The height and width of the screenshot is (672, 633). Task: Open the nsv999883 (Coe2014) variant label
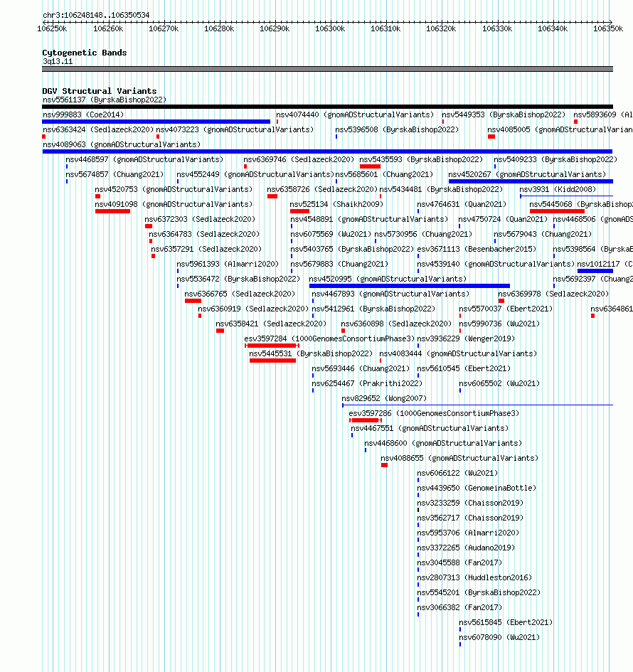click(83, 115)
